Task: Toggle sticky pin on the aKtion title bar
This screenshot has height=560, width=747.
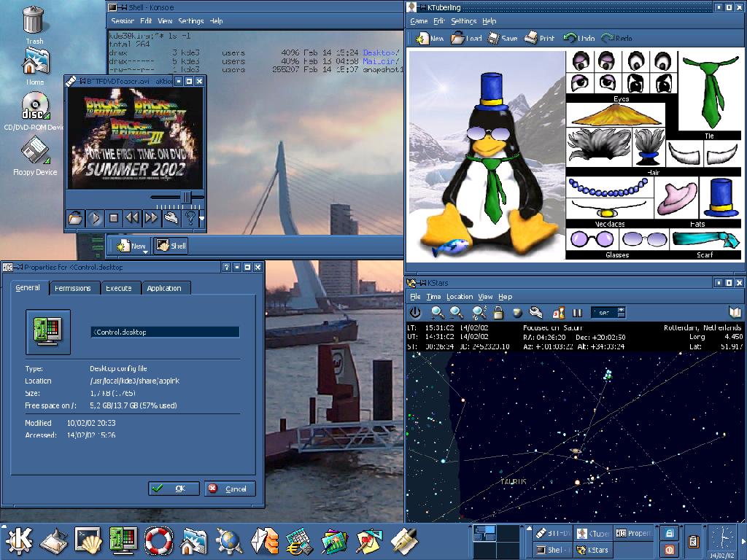Action: 82,81
